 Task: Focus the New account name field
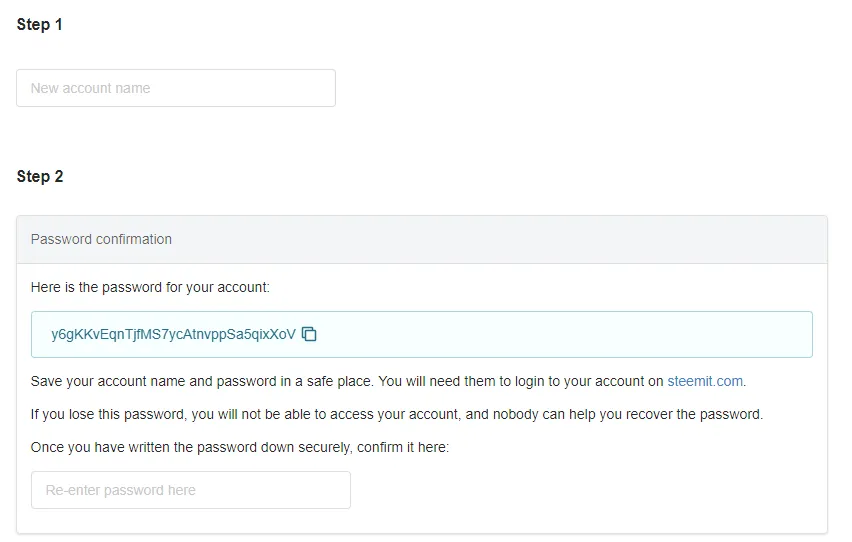click(x=176, y=88)
